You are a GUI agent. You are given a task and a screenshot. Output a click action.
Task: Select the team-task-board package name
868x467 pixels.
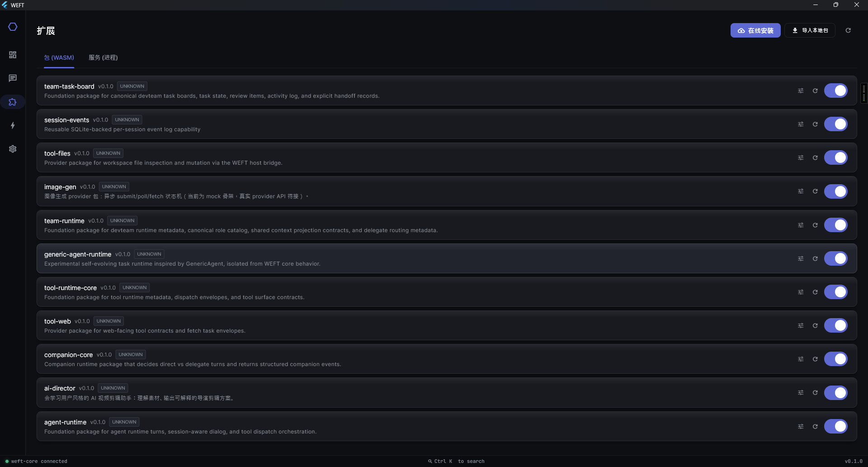[69, 86]
